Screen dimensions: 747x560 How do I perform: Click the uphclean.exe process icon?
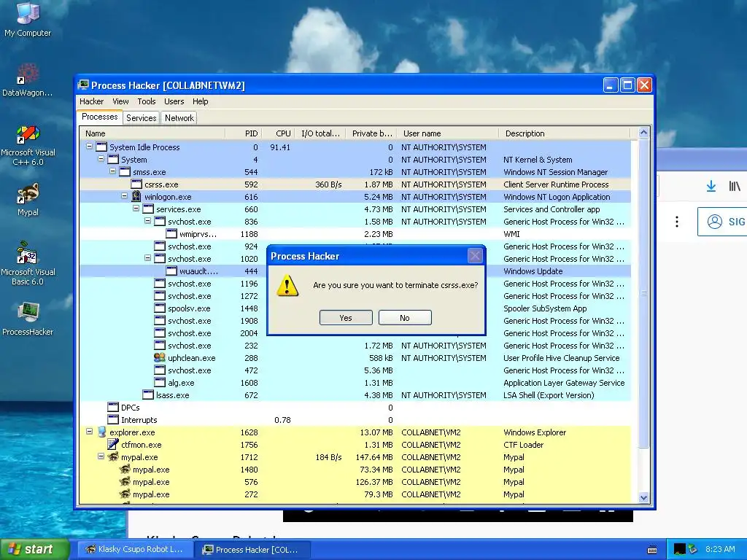[160, 357]
